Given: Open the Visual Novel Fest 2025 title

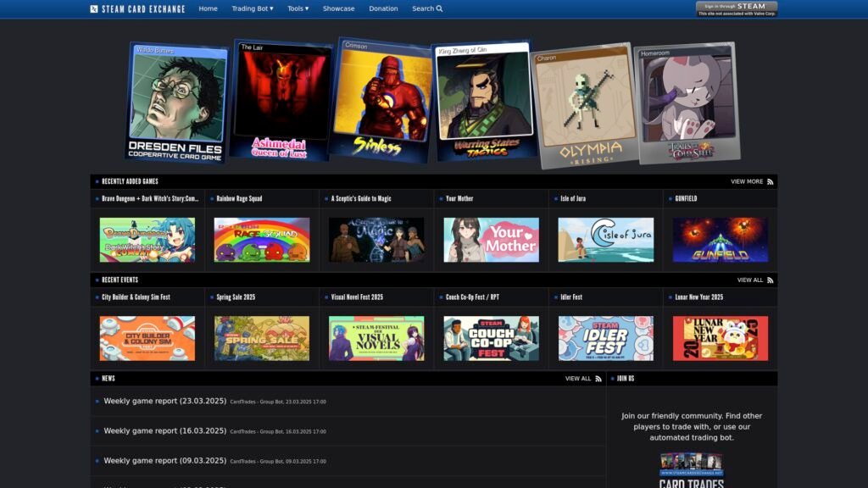Looking at the screenshot, I should pyautogui.click(x=357, y=297).
